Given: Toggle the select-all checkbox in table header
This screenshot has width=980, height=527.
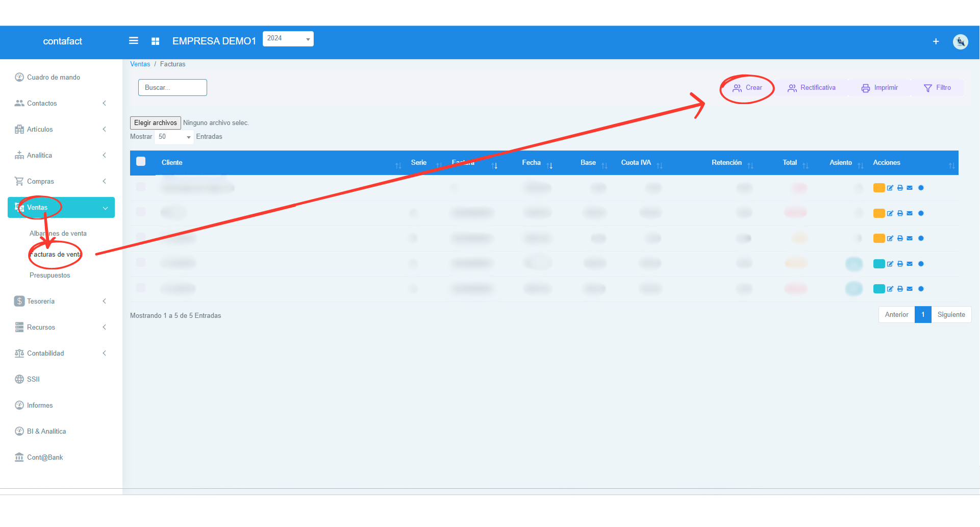Looking at the screenshot, I should 141,162.
